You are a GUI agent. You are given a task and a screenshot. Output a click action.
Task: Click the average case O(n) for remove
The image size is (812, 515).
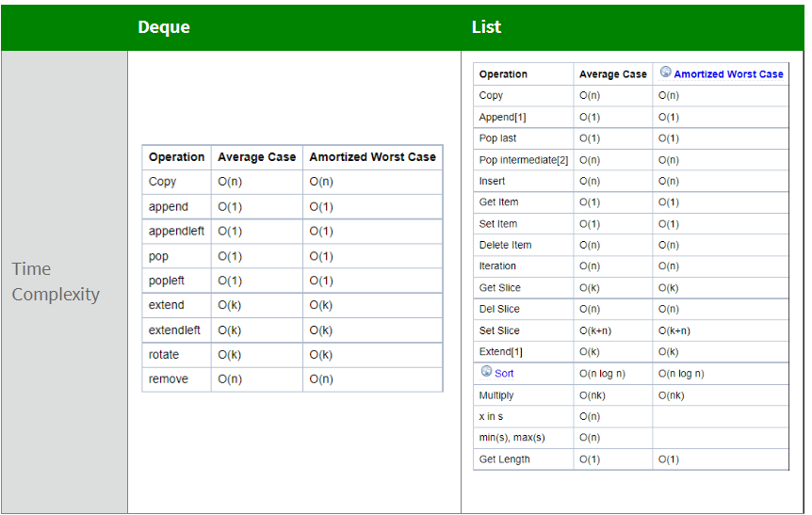[230, 379]
